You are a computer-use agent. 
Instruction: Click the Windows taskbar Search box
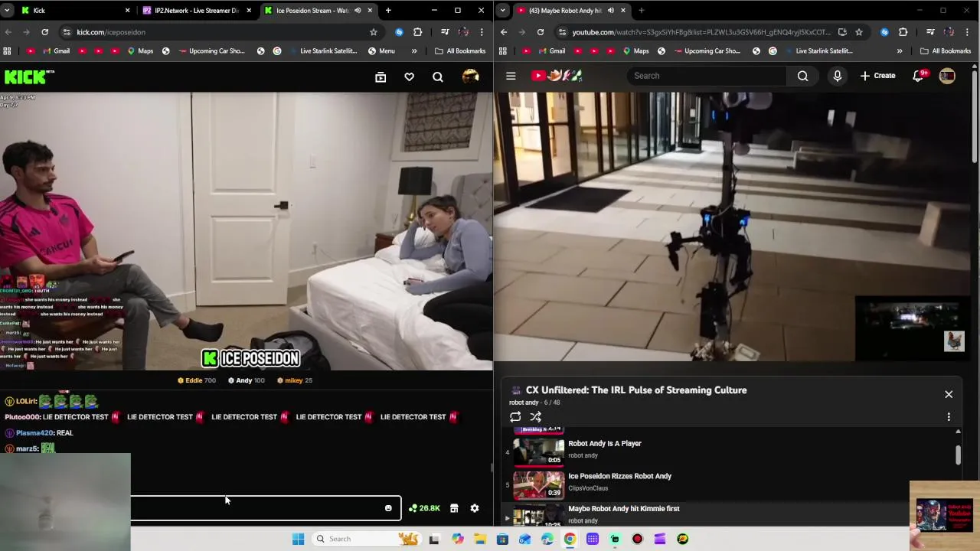pyautogui.click(x=367, y=539)
